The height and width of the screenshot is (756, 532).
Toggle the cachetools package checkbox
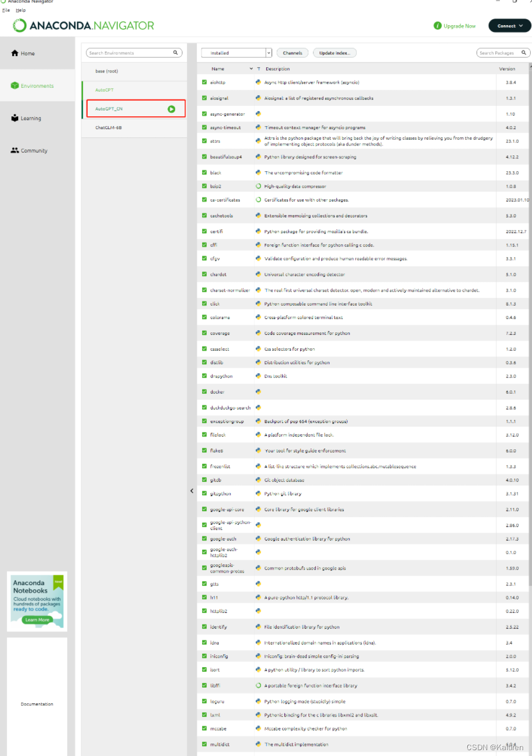pyautogui.click(x=204, y=216)
